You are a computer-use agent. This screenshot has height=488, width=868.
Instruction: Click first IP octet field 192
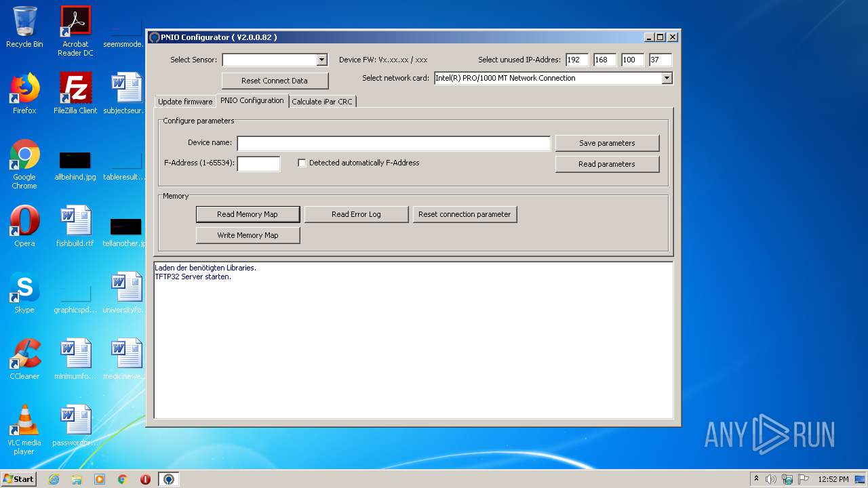click(x=577, y=60)
